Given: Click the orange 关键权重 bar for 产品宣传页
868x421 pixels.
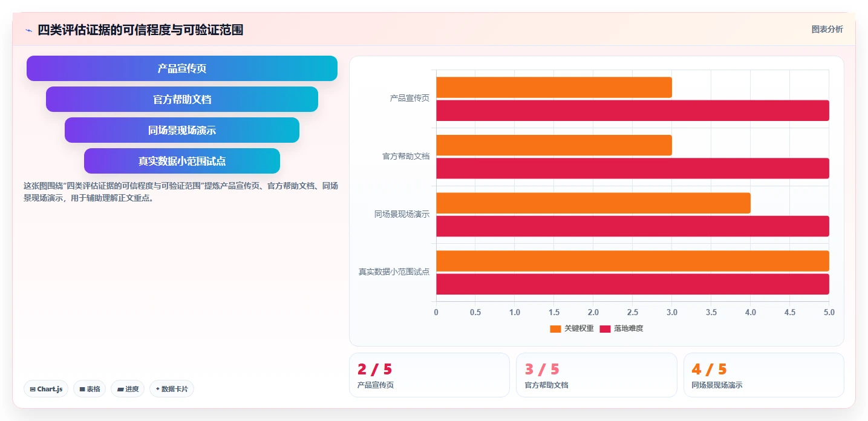Looking at the screenshot, I should 554,87.
